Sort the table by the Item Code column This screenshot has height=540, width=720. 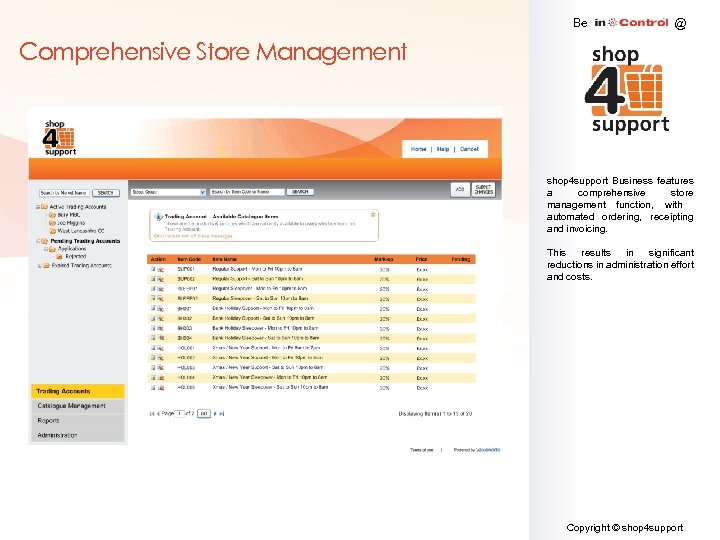(x=189, y=259)
